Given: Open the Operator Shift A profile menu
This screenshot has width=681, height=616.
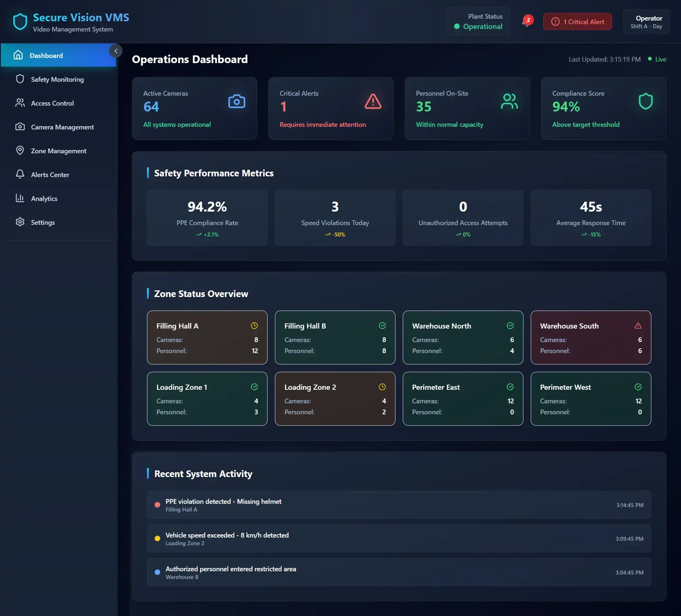Looking at the screenshot, I should coord(646,22).
